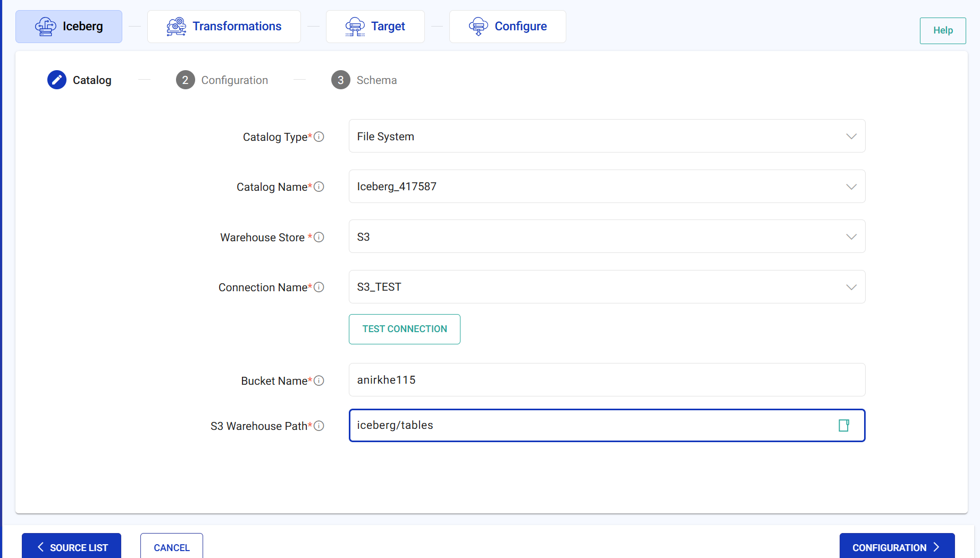
Task: Click the Help button
Action: (943, 30)
